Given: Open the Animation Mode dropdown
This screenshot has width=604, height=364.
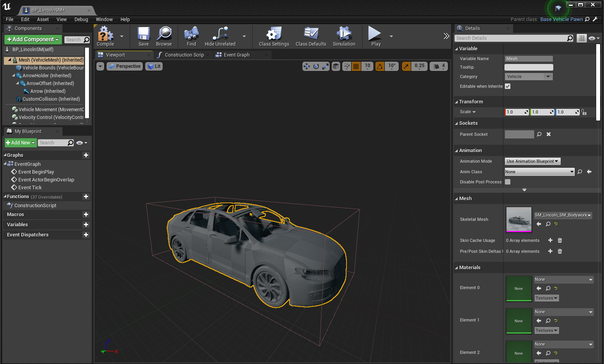Looking at the screenshot, I should click(x=532, y=161).
